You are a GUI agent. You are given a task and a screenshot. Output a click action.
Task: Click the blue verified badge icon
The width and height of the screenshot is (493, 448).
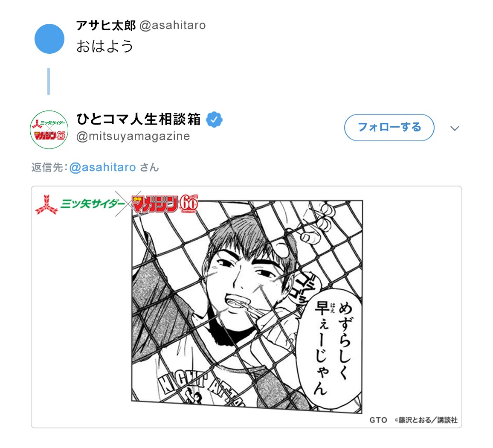coord(214,119)
